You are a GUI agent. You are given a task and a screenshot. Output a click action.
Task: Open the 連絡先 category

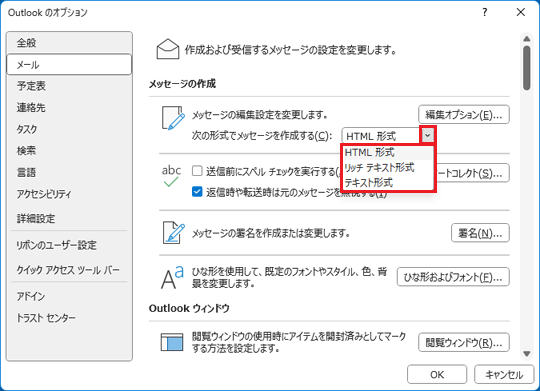(x=69, y=107)
